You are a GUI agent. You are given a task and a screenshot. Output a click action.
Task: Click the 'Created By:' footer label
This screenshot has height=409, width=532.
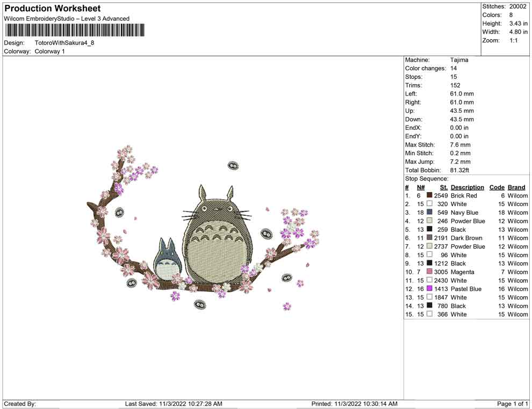(20, 404)
